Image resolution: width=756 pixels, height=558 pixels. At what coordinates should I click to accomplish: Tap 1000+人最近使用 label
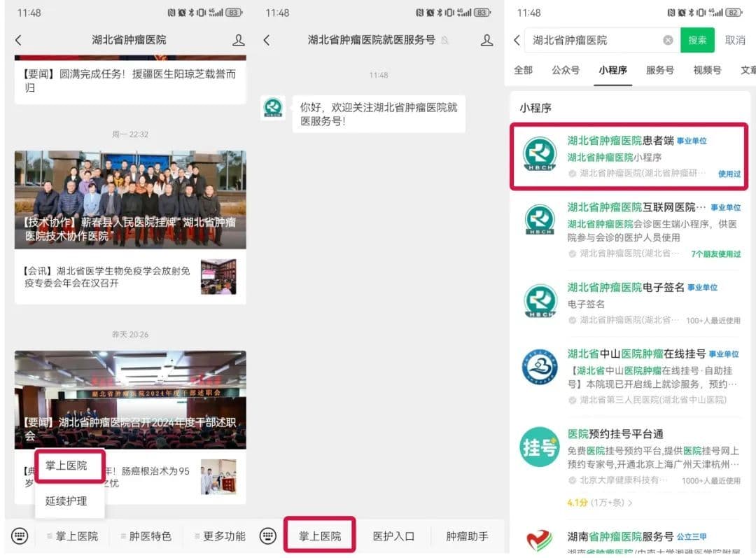[710, 480]
